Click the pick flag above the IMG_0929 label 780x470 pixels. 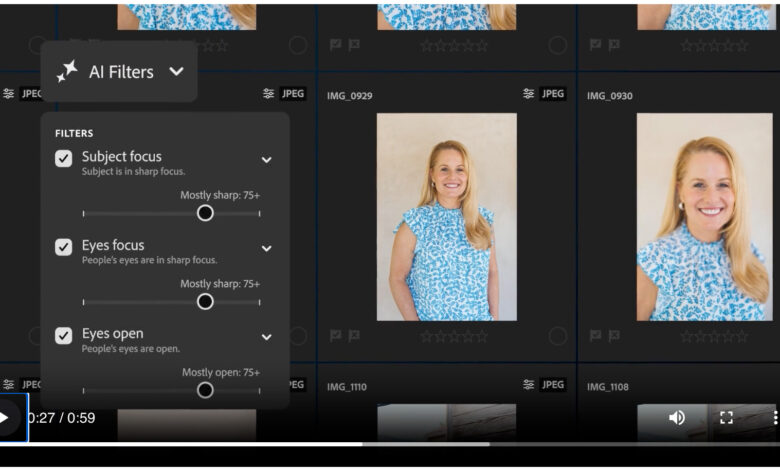pos(336,45)
